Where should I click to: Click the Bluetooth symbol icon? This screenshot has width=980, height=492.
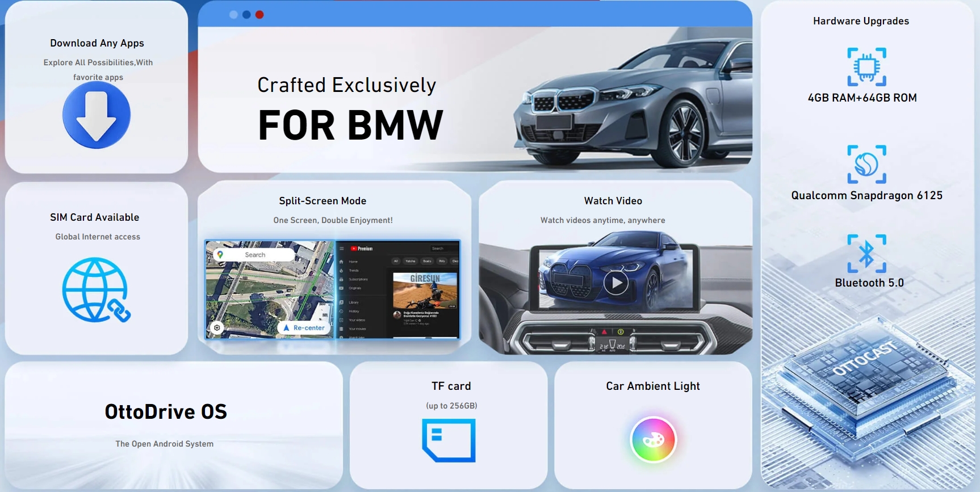866,254
